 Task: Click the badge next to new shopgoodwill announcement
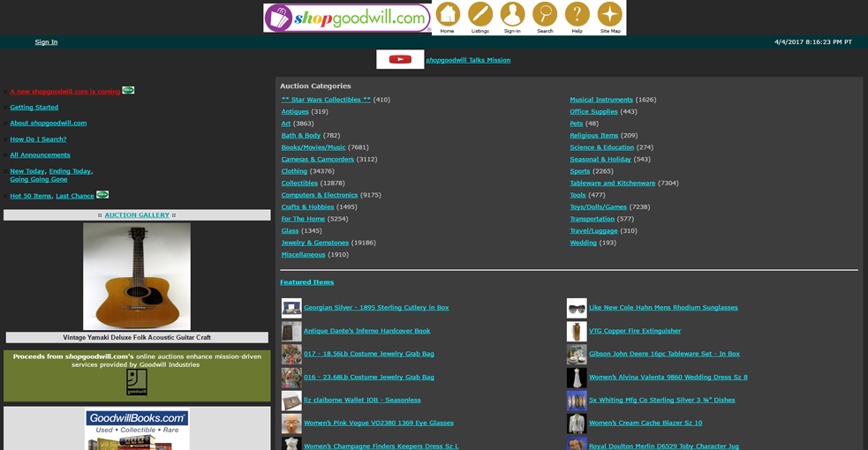(128, 90)
